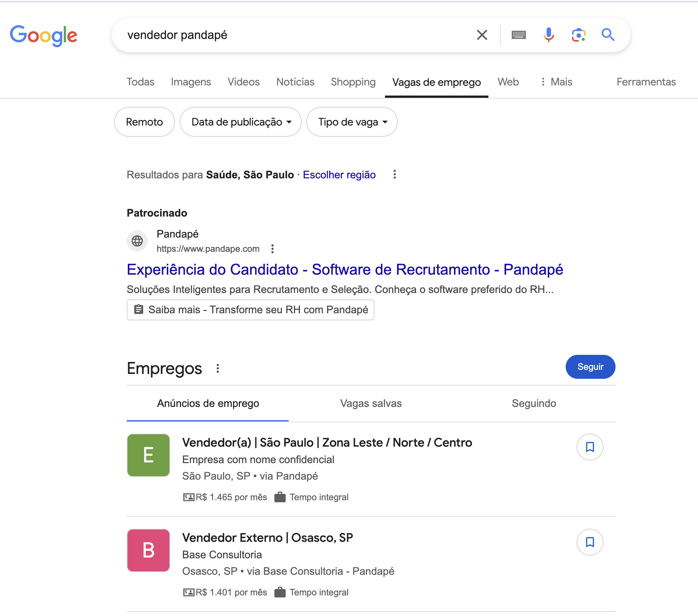
Task: Expand Tipo de vaga dropdown
Action: point(352,122)
